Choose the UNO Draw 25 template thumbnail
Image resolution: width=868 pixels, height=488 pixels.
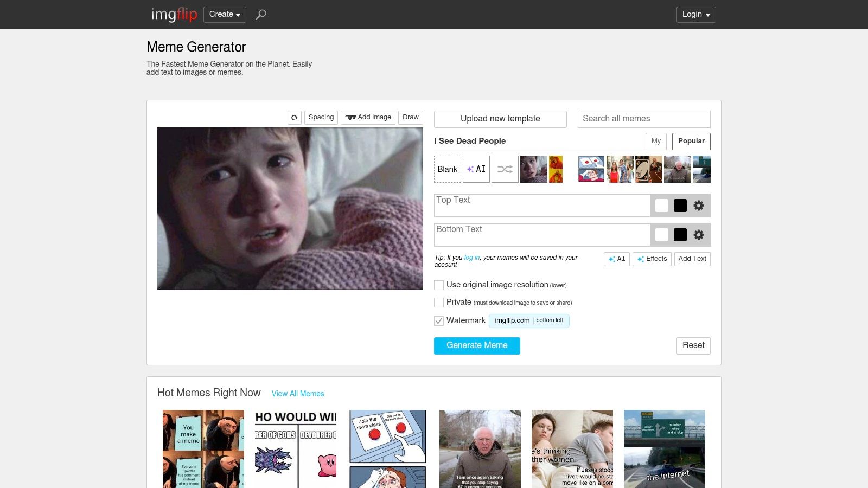(649, 169)
